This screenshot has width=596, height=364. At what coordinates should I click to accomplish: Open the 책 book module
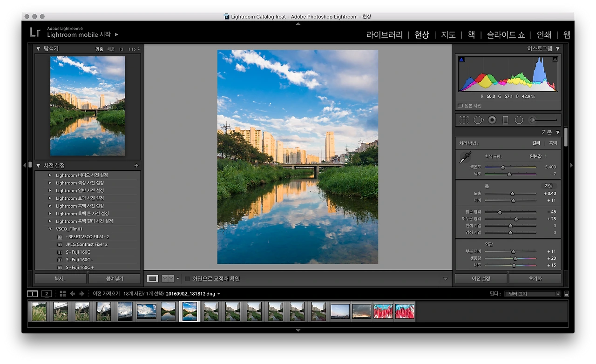(x=471, y=35)
